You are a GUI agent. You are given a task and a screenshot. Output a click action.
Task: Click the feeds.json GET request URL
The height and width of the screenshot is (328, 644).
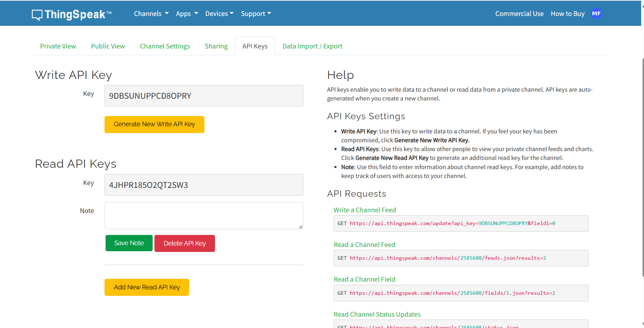(448, 258)
